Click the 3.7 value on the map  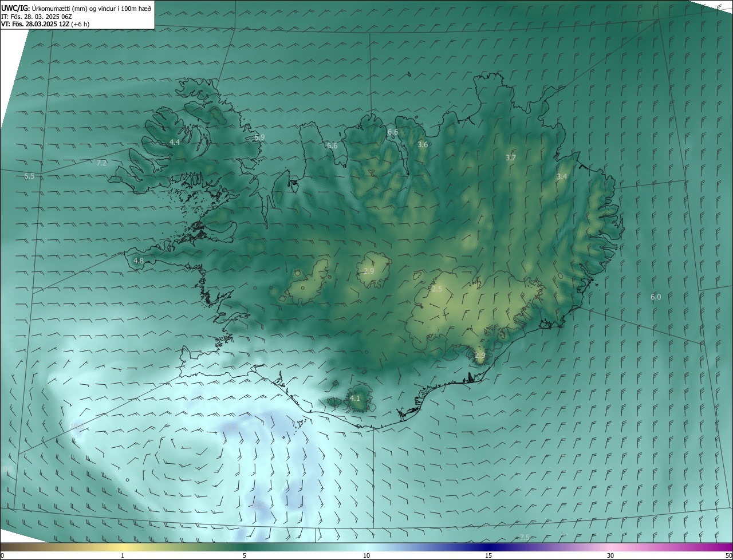point(511,158)
